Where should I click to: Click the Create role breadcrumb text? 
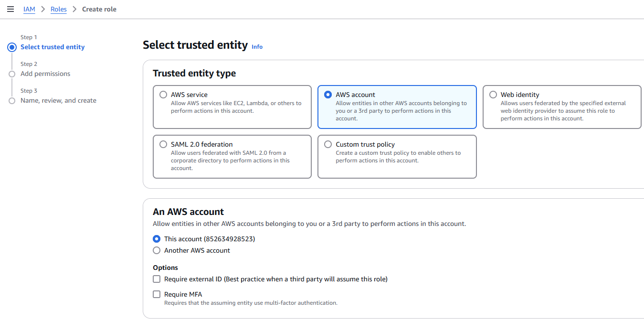pos(99,9)
